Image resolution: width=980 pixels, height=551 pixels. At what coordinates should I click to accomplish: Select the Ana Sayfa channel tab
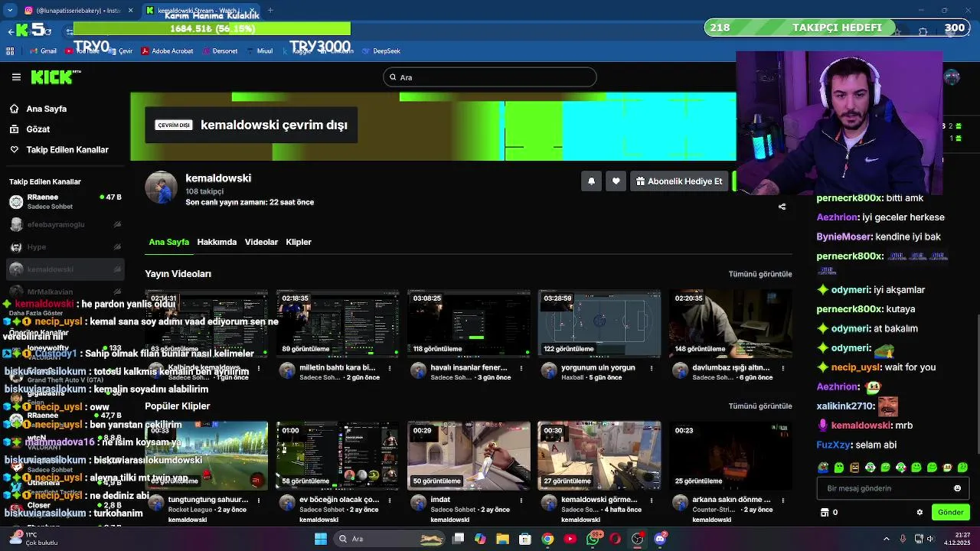[x=168, y=242]
